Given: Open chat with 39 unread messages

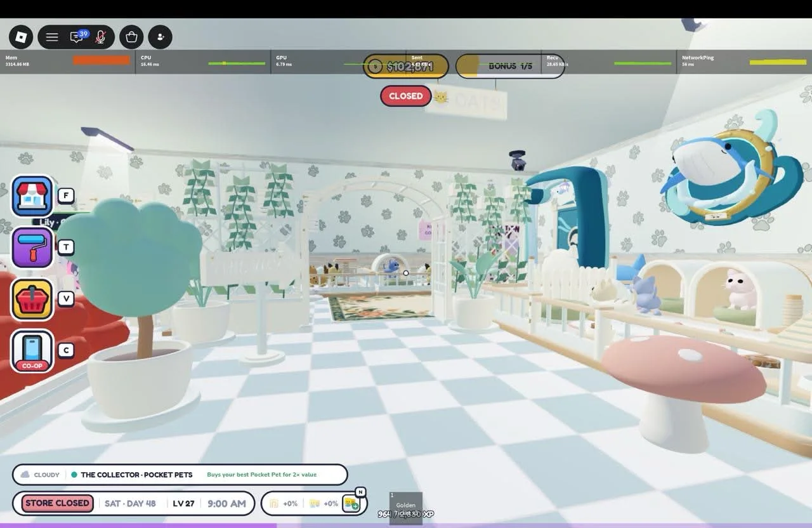Looking at the screenshot, I should (x=78, y=36).
